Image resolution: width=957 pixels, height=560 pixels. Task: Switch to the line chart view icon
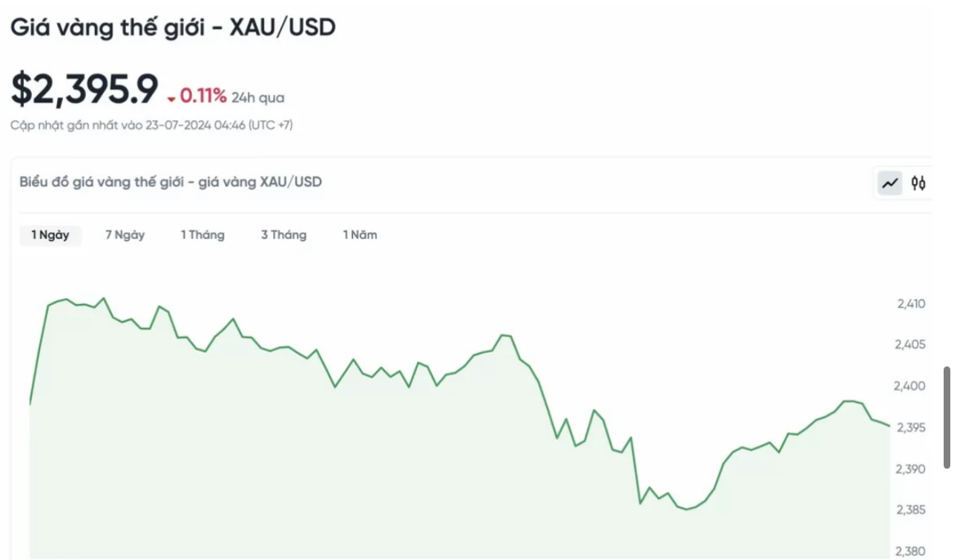[x=889, y=182]
